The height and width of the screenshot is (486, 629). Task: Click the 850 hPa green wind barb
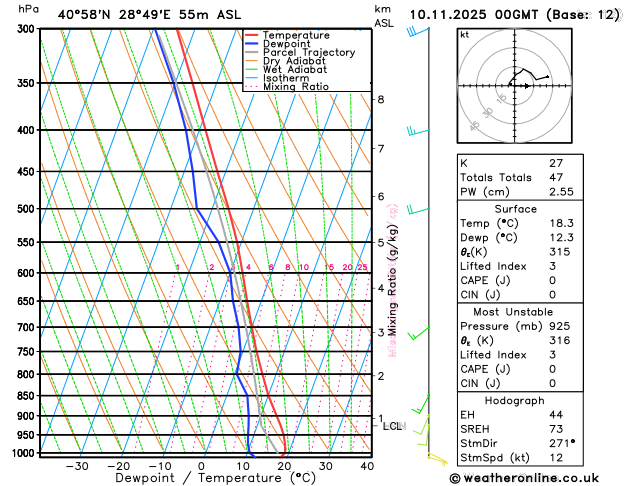[x=421, y=404]
